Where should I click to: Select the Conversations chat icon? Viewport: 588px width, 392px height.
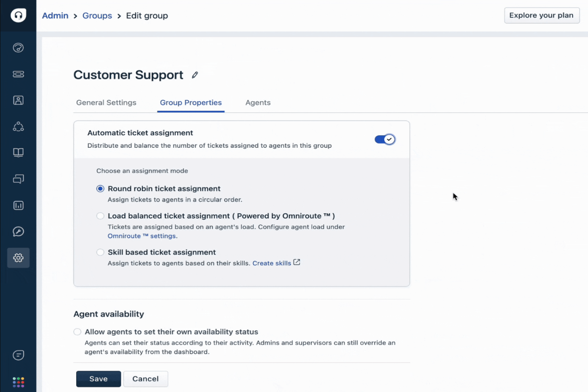pyautogui.click(x=18, y=179)
